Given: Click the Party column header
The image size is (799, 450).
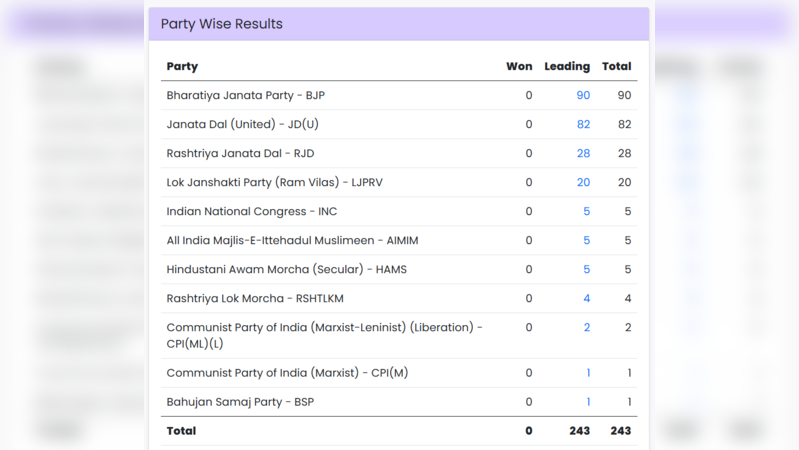Looking at the screenshot, I should 182,67.
